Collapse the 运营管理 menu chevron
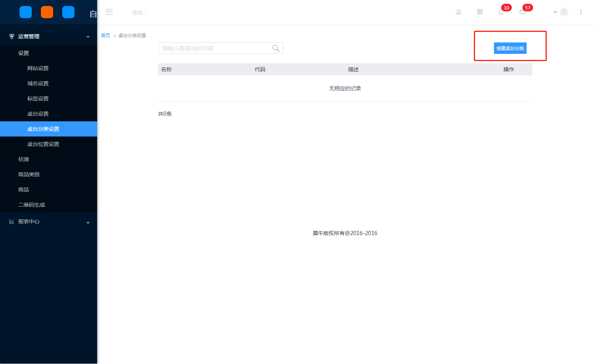 click(x=88, y=37)
